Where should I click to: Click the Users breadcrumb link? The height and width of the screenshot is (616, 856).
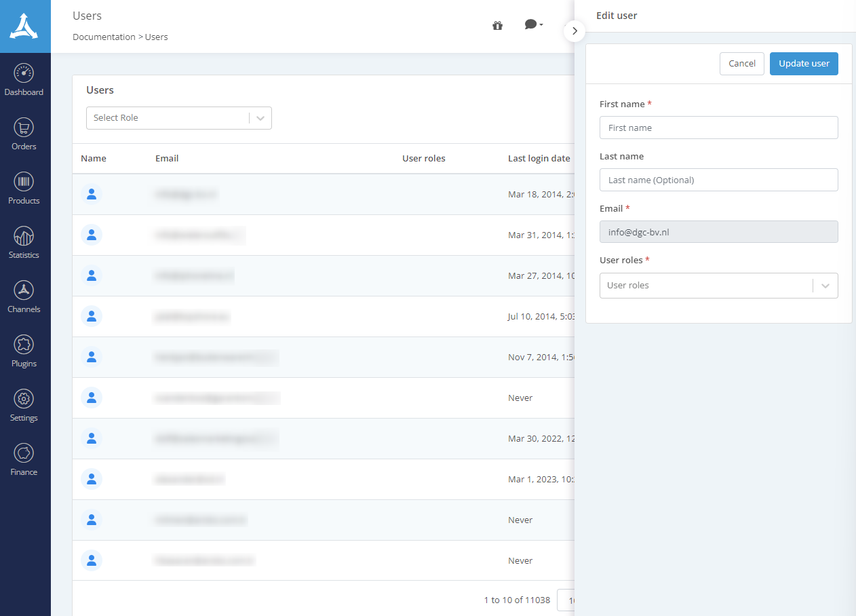pos(157,37)
